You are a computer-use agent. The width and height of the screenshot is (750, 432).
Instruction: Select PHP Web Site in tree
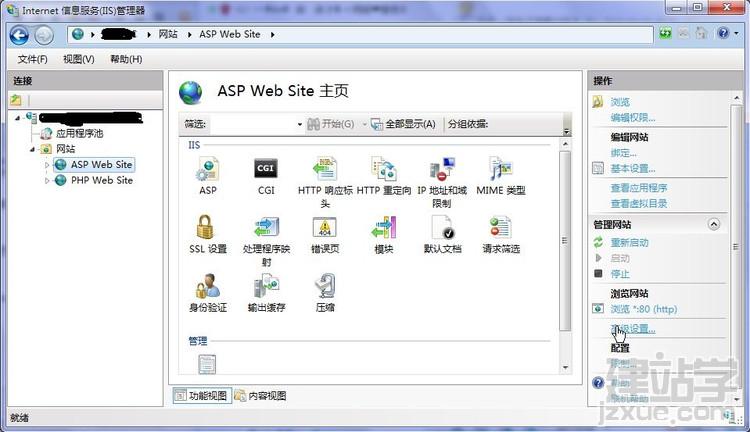[102, 180]
